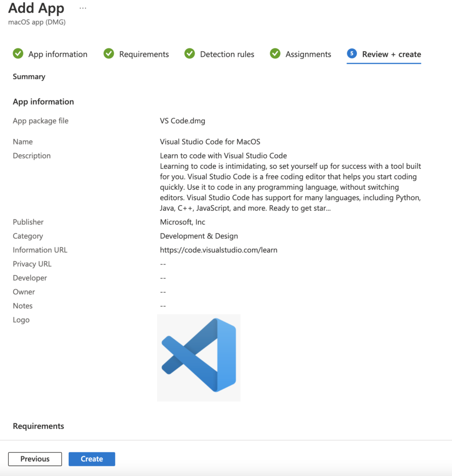This screenshot has height=476, width=452.
Task: Click the green checkmark beside Assignments
Action: [275, 54]
